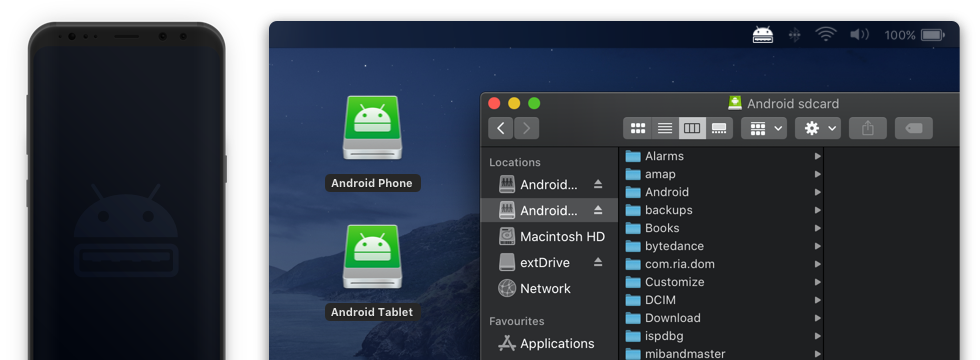Open the gear action menu dropdown
The width and height of the screenshot is (980, 360).
coord(818,128)
